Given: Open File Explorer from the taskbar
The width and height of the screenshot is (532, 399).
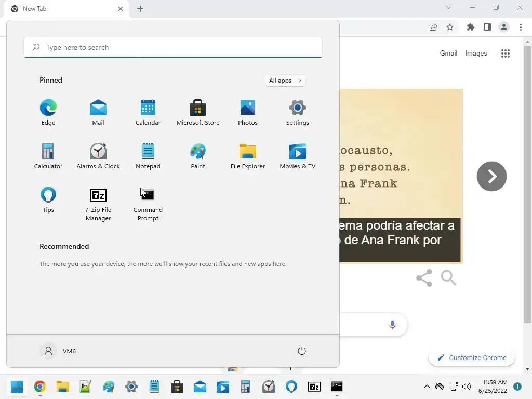Looking at the screenshot, I should (63, 387).
